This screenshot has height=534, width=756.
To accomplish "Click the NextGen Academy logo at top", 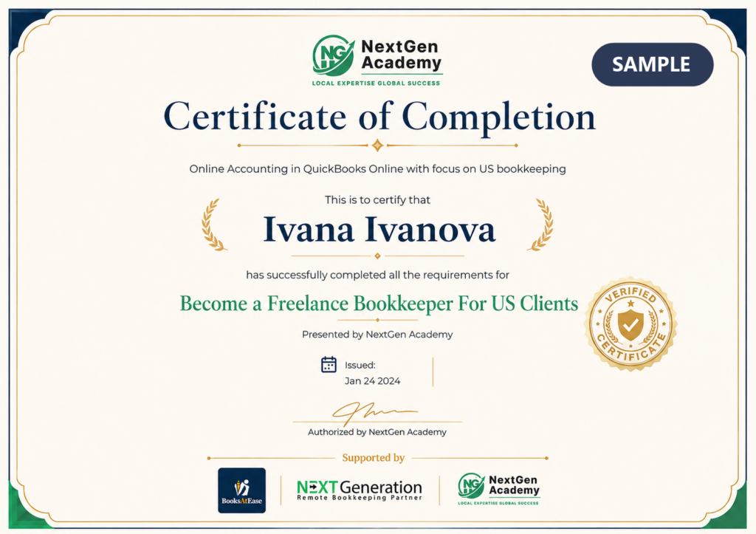I will [x=377, y=61].
